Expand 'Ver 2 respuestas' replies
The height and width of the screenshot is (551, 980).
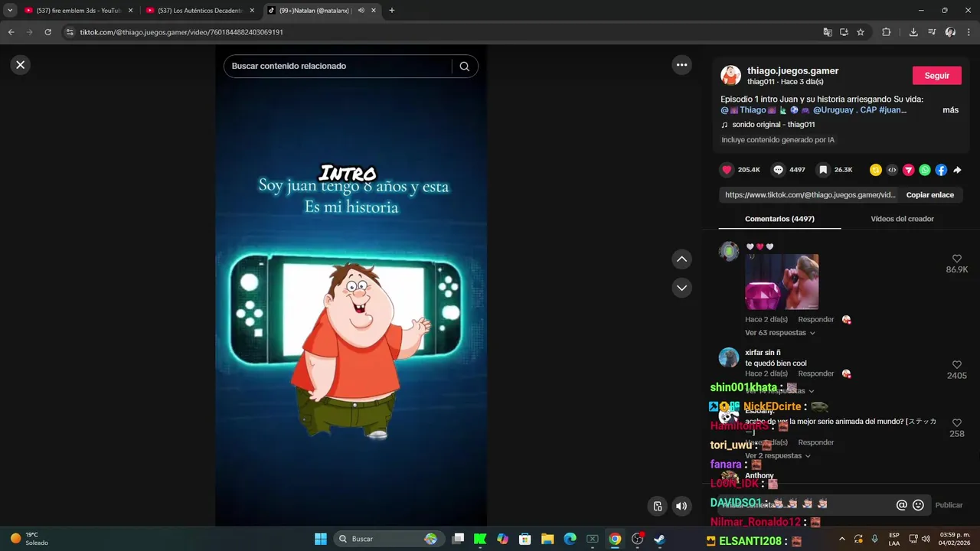point(778,456)
